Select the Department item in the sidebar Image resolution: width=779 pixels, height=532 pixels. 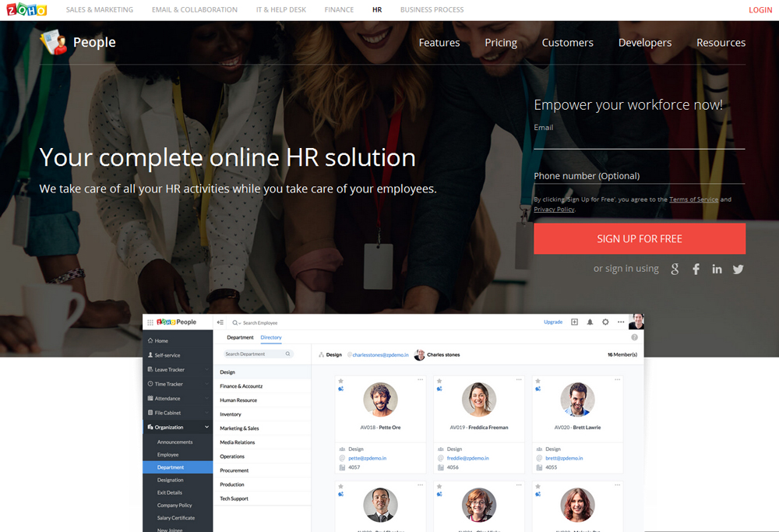178,467
